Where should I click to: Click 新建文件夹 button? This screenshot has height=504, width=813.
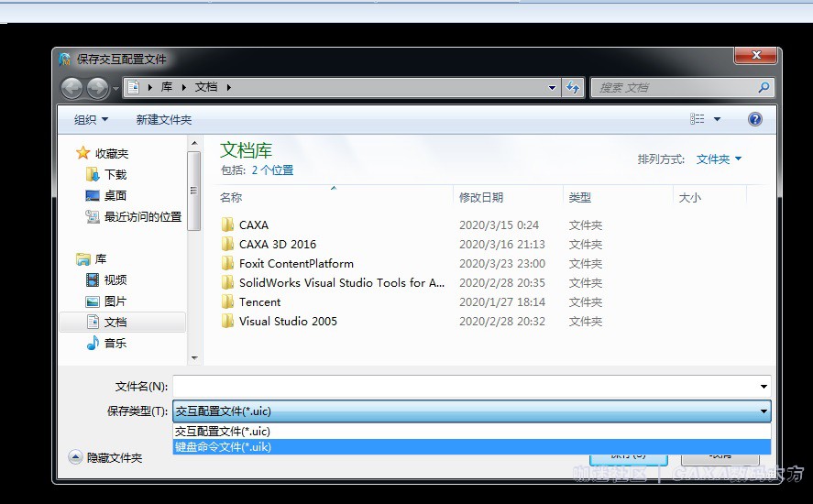point(163,120)
